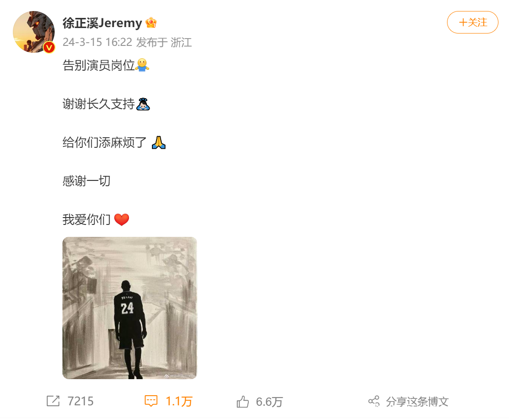This screenshot has height=420, width=509.
Task: Click the repost count 7215
Action: click(80, 401)
